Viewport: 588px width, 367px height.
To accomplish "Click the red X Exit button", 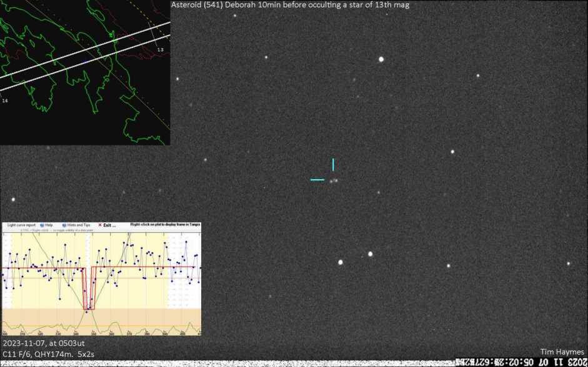I will pyautogui.click(x=106, y=225).
